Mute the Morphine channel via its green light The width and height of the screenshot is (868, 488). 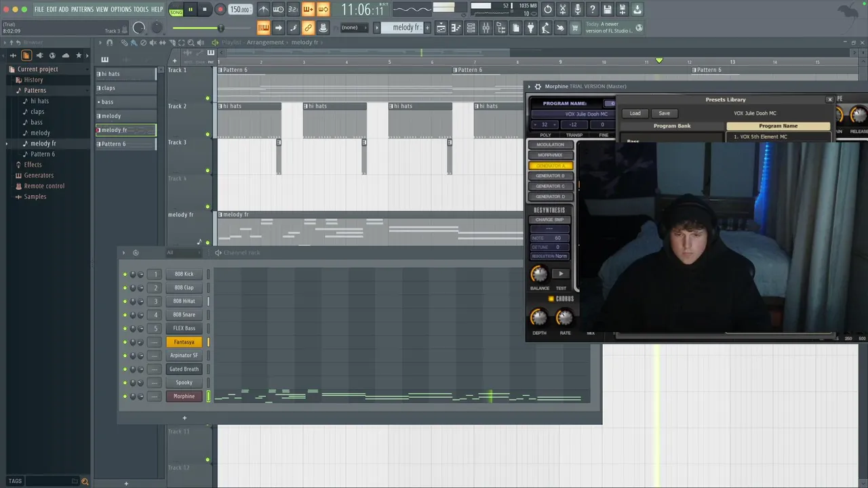click(125, 396)
